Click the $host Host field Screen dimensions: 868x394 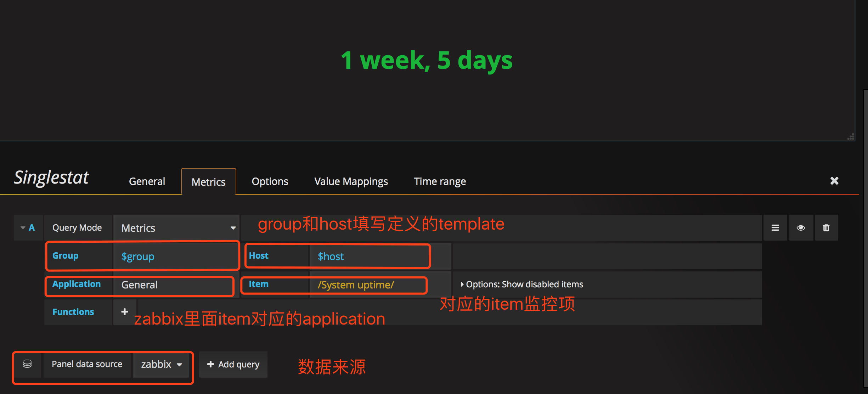point(368,256)
